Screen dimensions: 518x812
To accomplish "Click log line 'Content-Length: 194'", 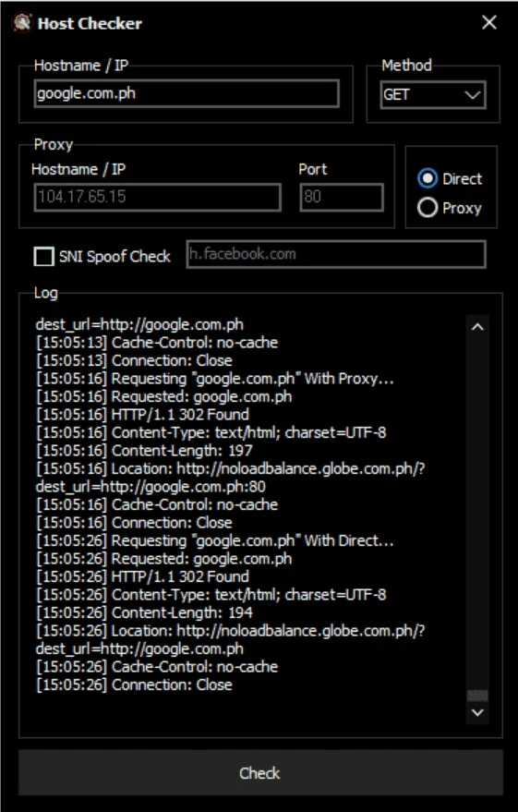I will coord(144,612).
